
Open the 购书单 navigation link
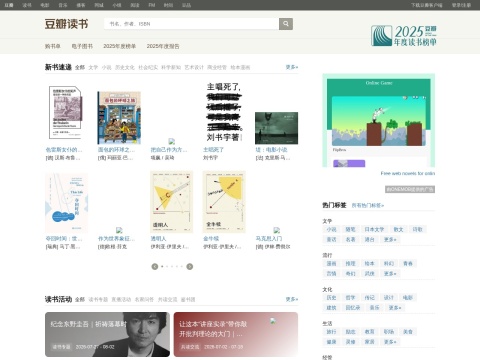point(53,46)
